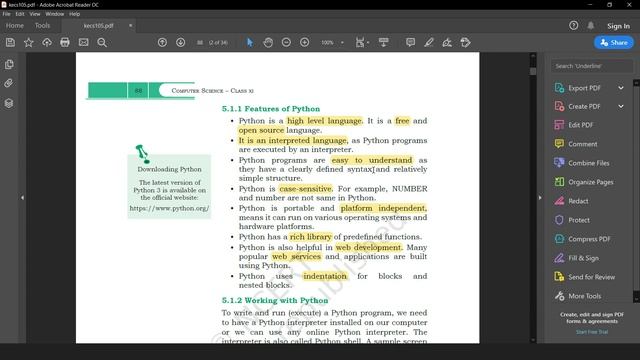Open the Comment tool

click(582, 144)
